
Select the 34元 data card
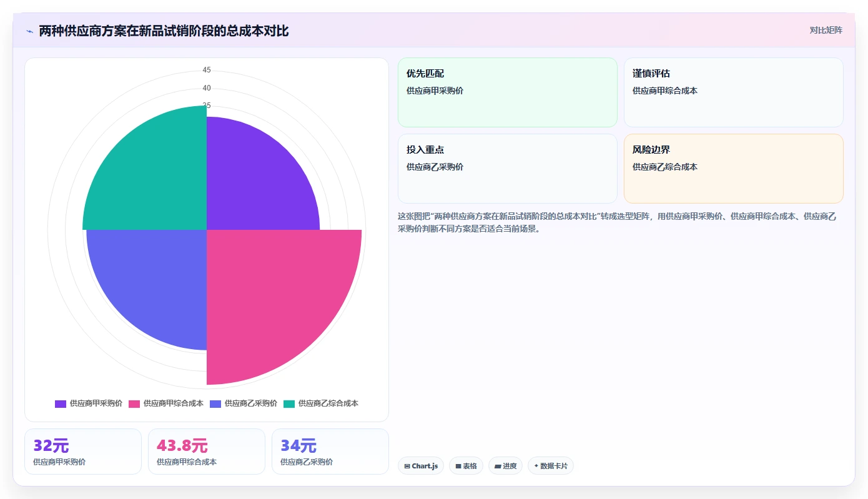click(x=330, y=452)
